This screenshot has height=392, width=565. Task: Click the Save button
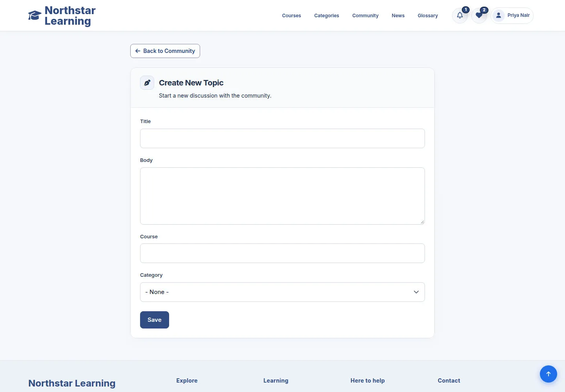click(x=155, y=320)
